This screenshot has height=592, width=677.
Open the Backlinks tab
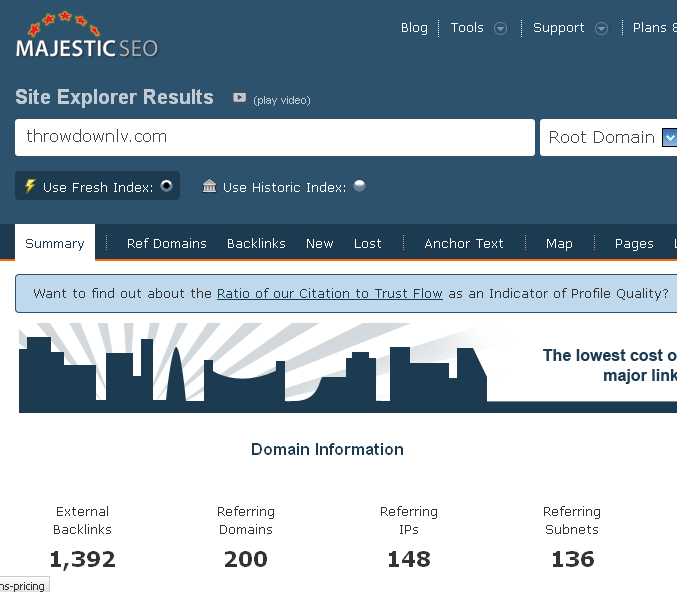coord(256,243)
